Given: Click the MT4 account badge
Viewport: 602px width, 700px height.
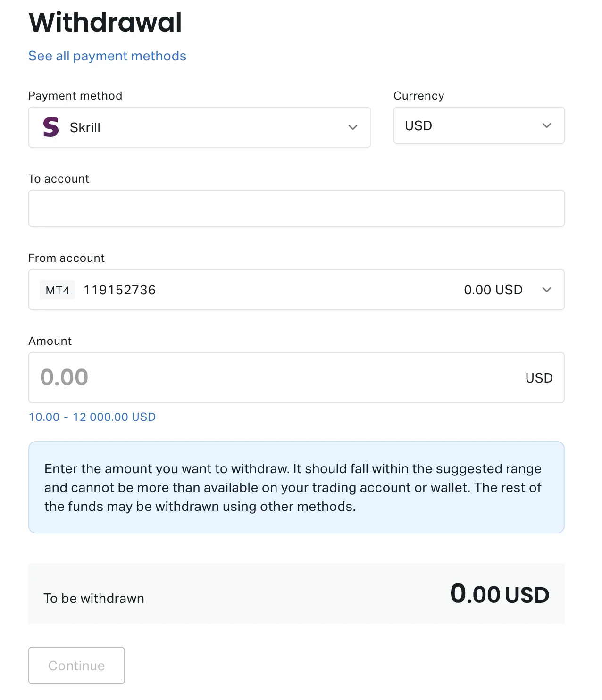Looking at the screenshot, I should 57,290.
